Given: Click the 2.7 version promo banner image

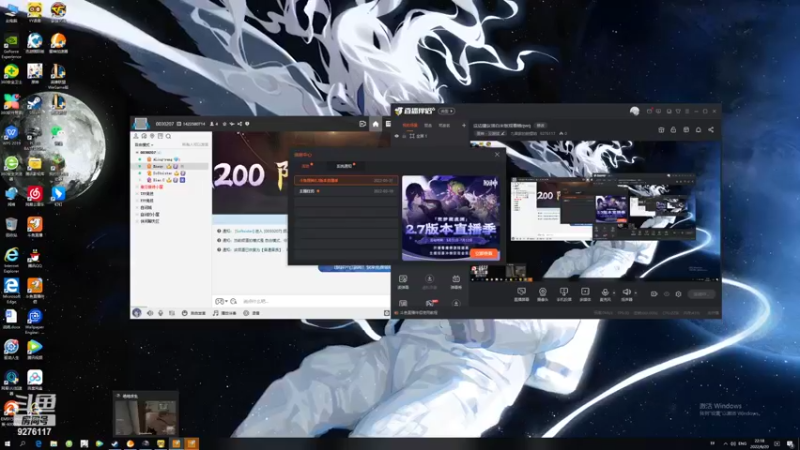Looking at the screenshot, I should (x=451, y=218).
